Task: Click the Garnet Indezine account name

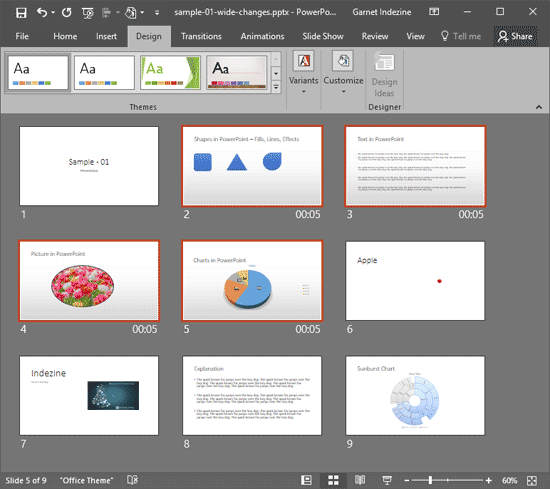Action: (382, 12)
